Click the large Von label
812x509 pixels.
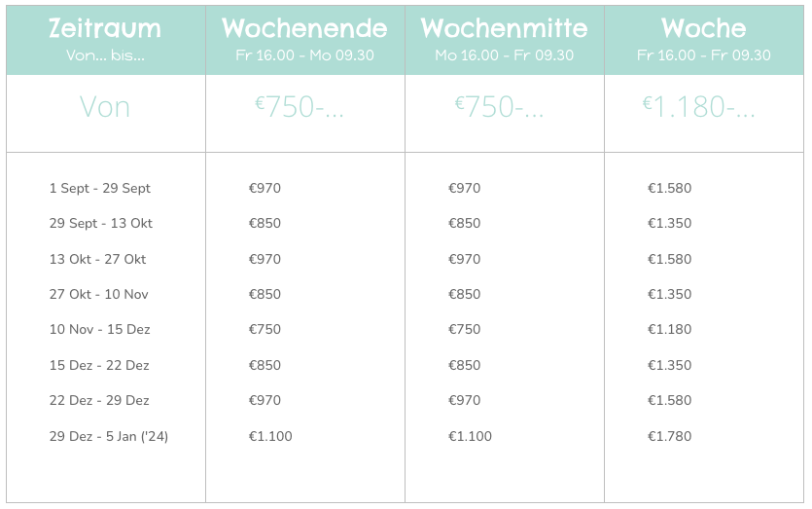coord(105,107)
